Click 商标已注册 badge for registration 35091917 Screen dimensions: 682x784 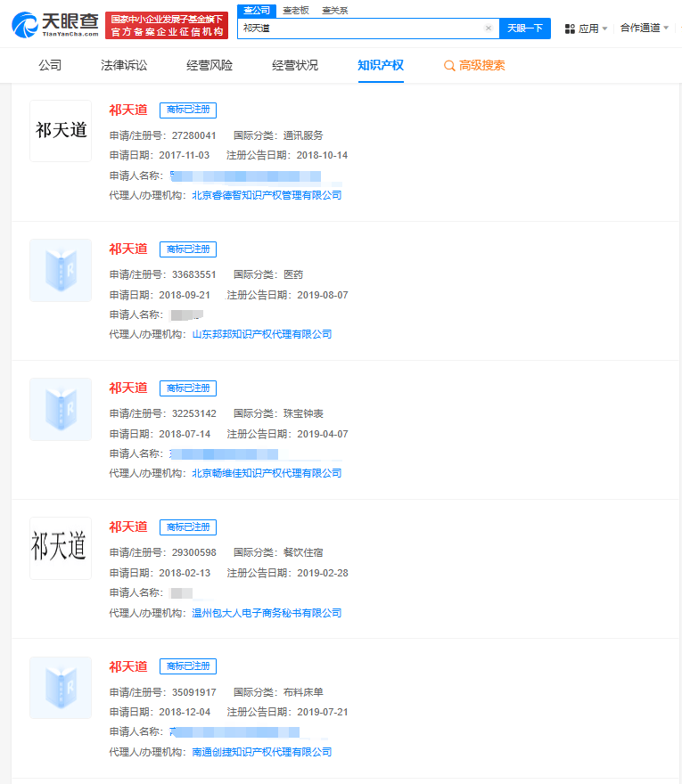188,666
